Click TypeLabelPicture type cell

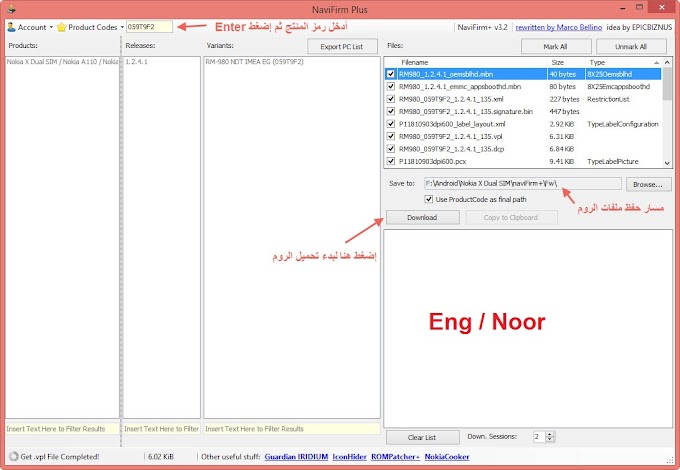612,161
